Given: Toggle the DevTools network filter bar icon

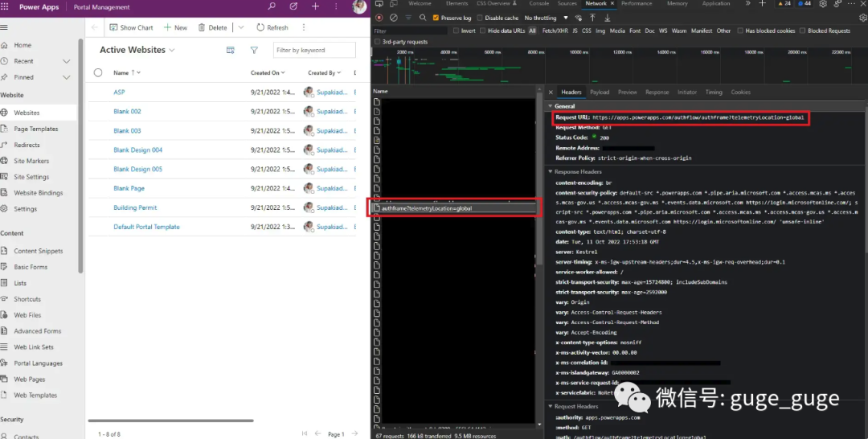Looking at the screenshot, I should 408,18.
